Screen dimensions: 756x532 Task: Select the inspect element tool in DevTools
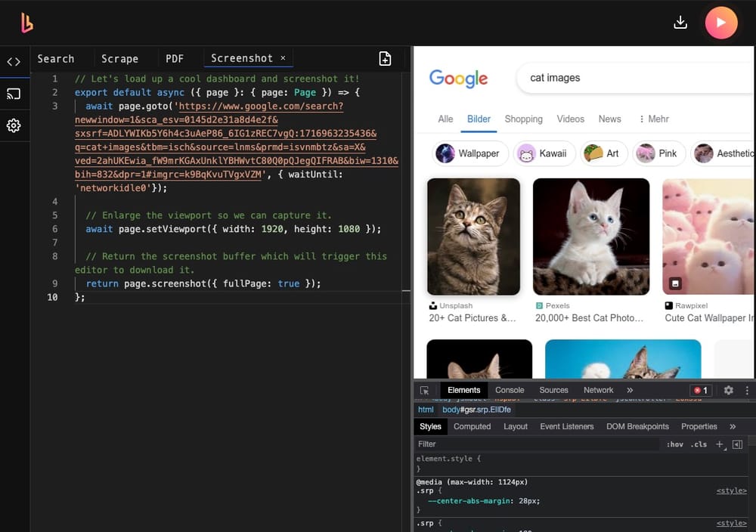426,390
